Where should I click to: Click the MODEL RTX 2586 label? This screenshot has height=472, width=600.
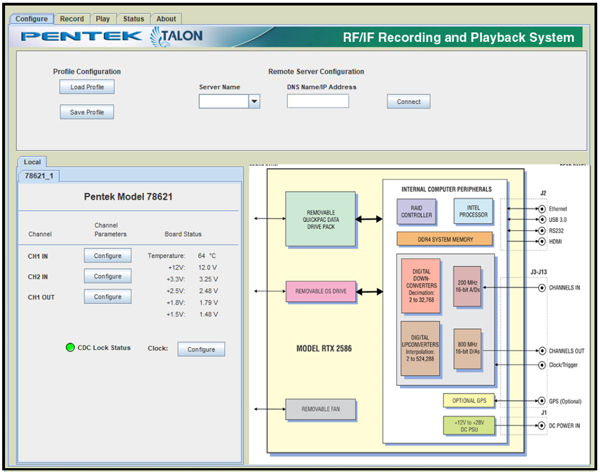324,348
